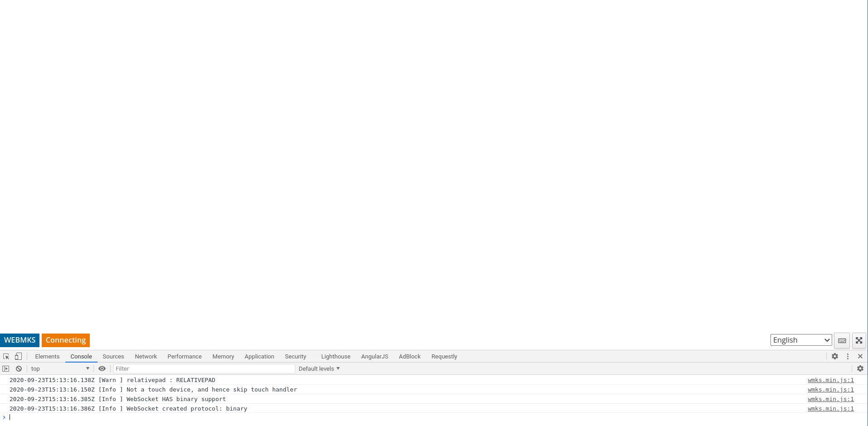The height and width of the screenshot is (426, 868).
Task: Open the AngularJS tab
Action: coord(375,357)
